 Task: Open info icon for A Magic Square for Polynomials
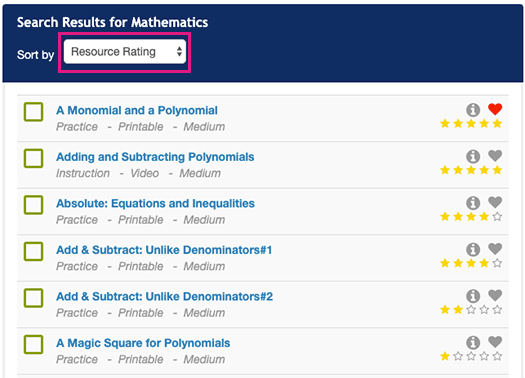pyautogui.click(x=473, y=342)
